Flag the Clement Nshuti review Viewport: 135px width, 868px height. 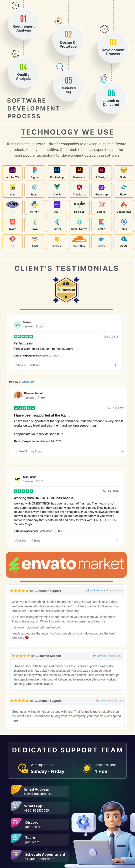(x=122, y=451)
